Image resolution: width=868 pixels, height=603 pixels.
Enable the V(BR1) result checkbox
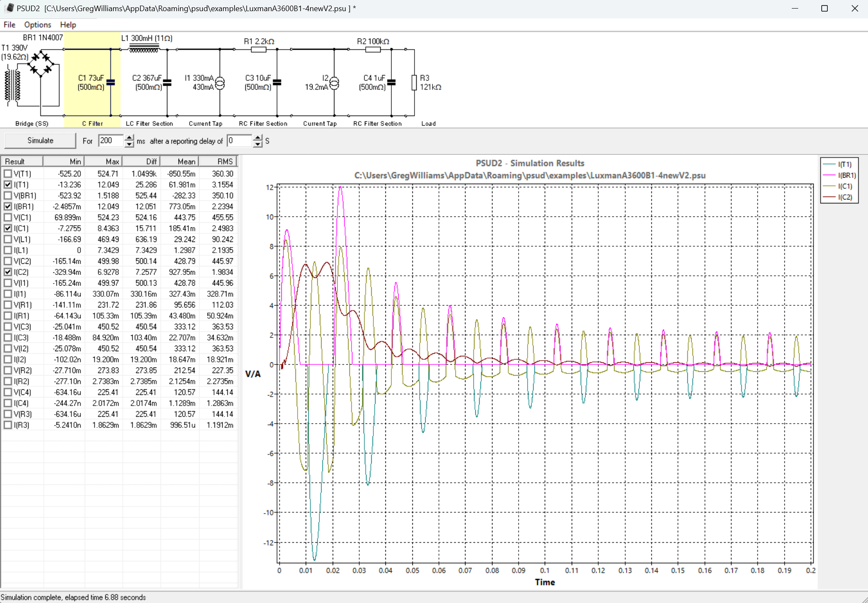tap(8, 196)
